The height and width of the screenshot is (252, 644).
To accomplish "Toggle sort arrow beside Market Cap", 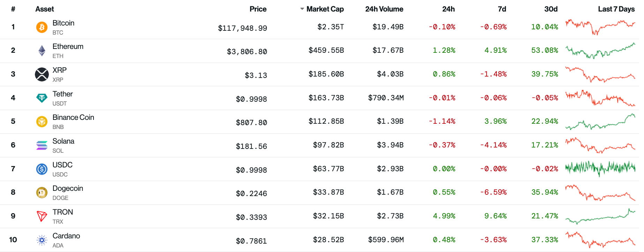I will (x=302, y=9).
